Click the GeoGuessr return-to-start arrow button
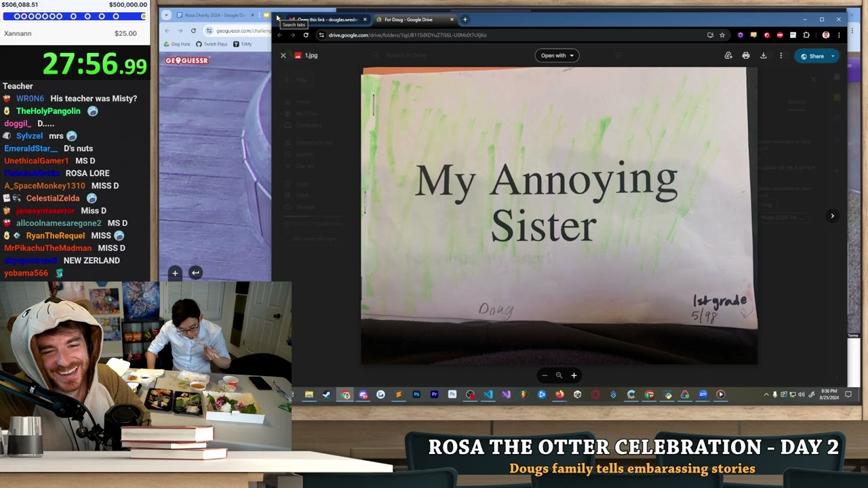This screenshot has height=488, width=868. pos(195,272)
